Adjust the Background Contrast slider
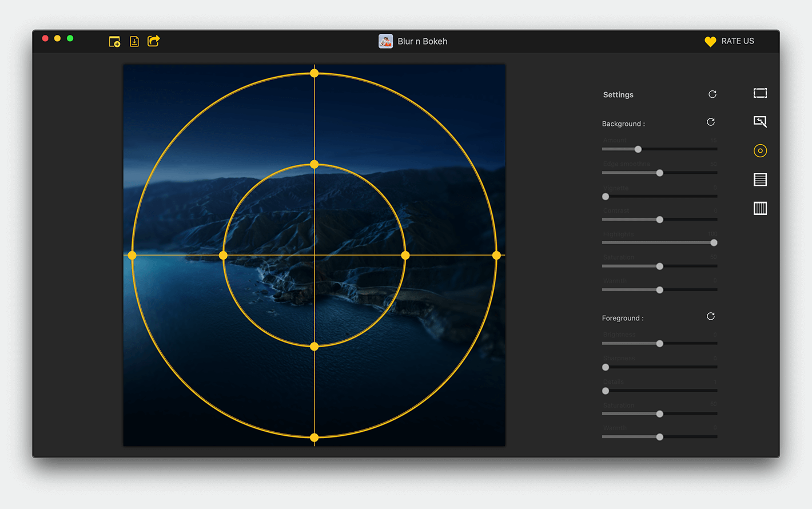This screenshot has width=812, height=509. pos(660,220)
